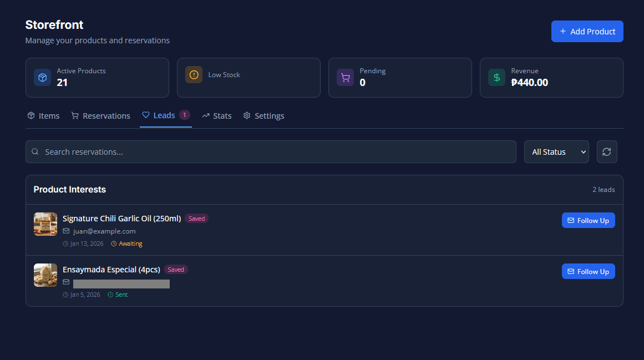The height and width of the screenshot is (360, 644).
Task: Click the leads count badge on Leads tab
Action: tap(184, 115)
